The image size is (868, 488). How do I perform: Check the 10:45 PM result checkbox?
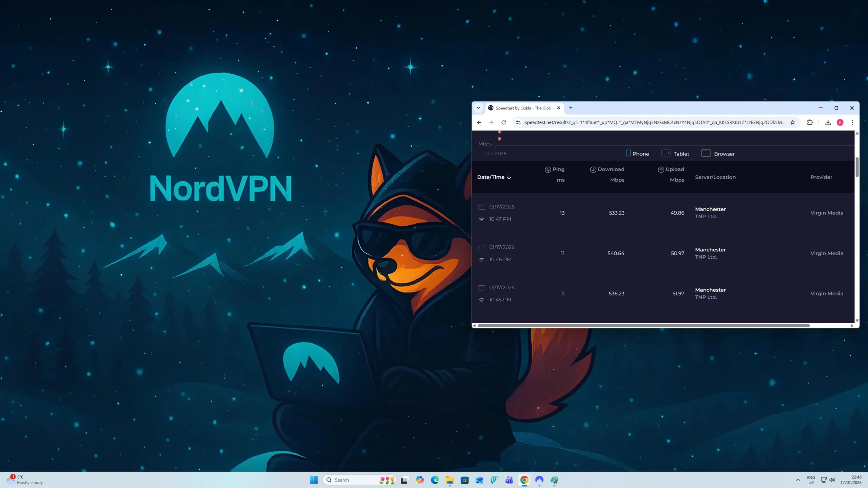tap(481, 288)
